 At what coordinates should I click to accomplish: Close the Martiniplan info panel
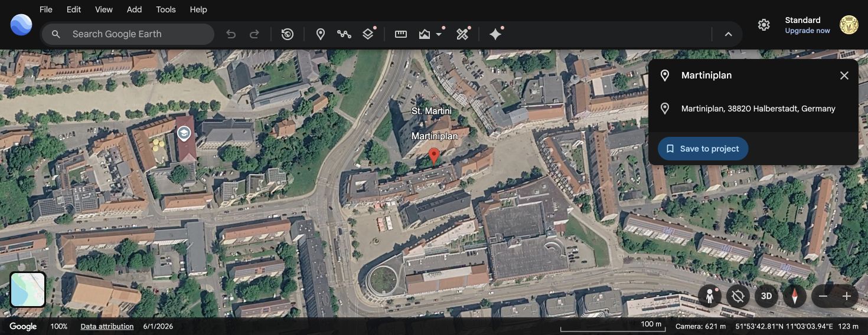pyautogui.click(x=844, y=75)
